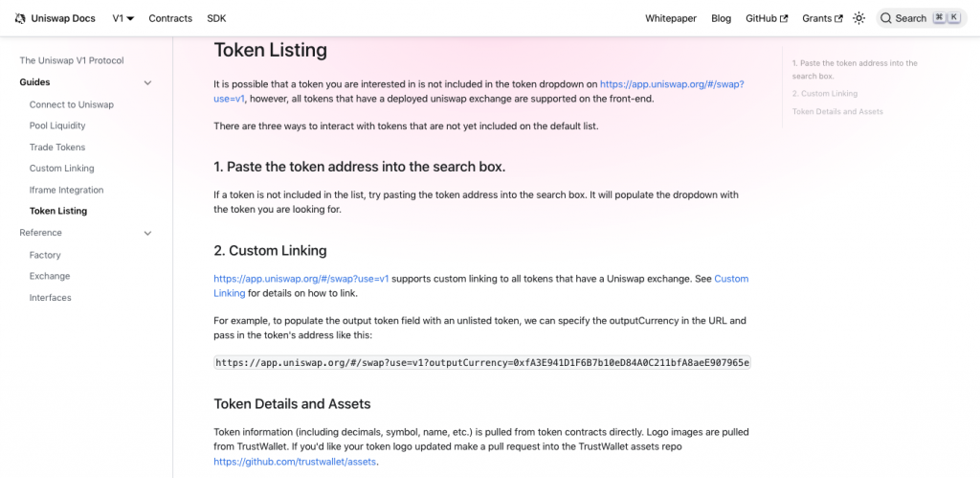
Task: Open the SDK nav item
Action: [216, 18]
